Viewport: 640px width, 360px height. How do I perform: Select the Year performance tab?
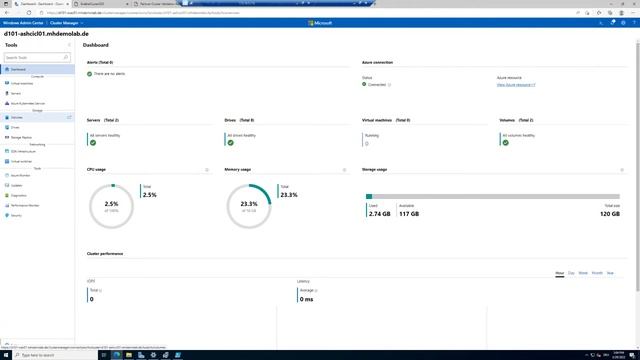(x=610, y=273)
